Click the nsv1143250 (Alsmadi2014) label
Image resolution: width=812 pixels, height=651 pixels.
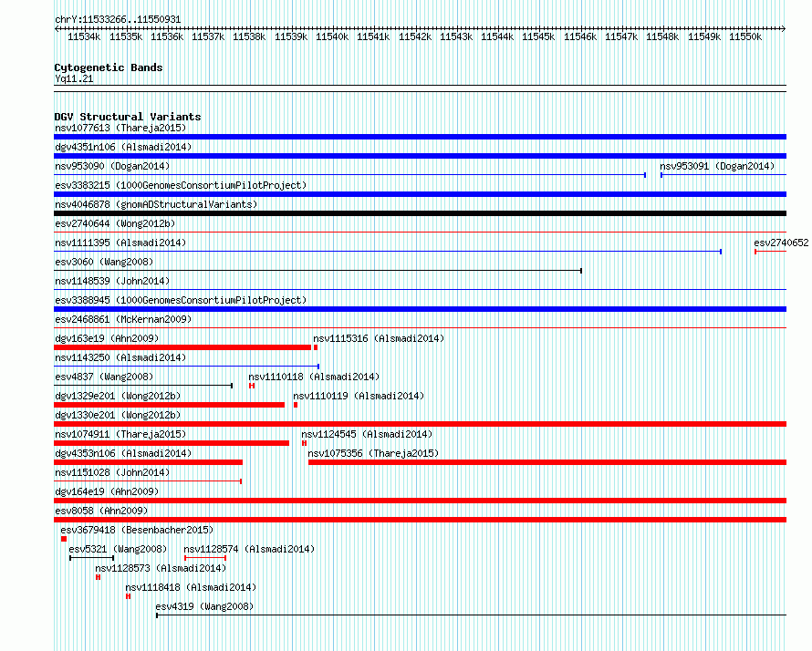point(120,357)
